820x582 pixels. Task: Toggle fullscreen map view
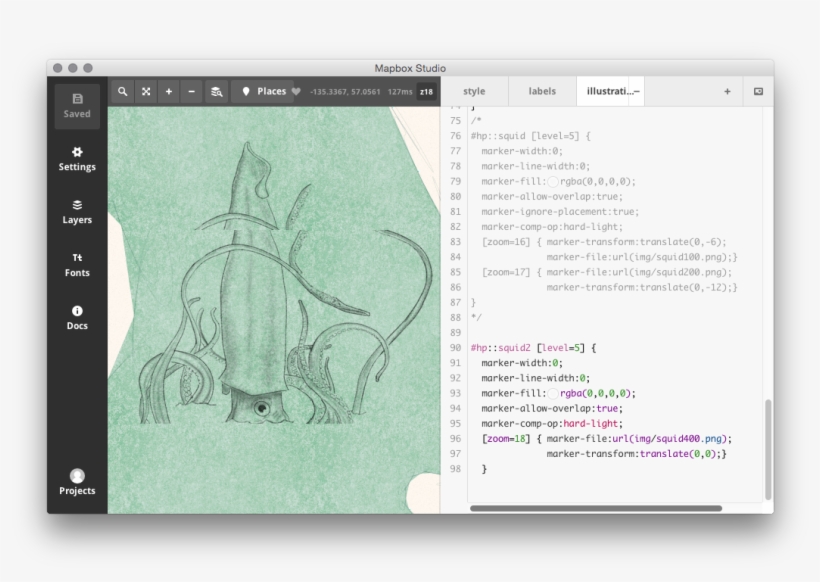[146, 91]
